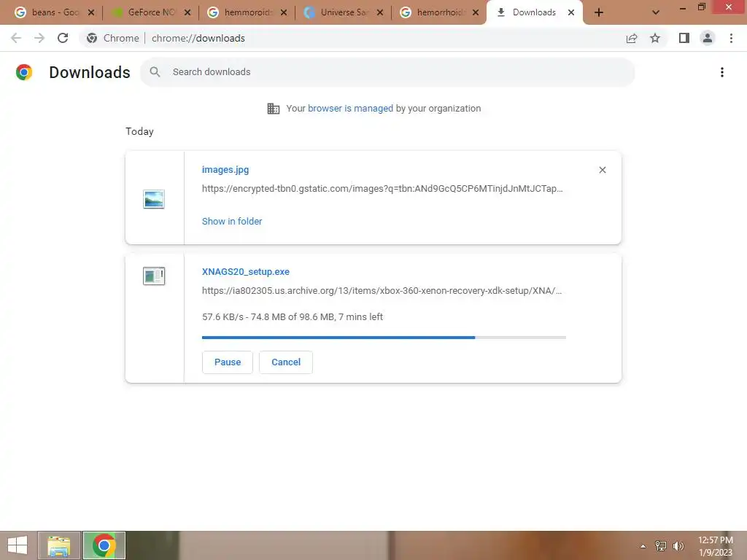Click the archive.org source URL
Image resolution: width=747 pixels, height=560 pixels.
382,290
